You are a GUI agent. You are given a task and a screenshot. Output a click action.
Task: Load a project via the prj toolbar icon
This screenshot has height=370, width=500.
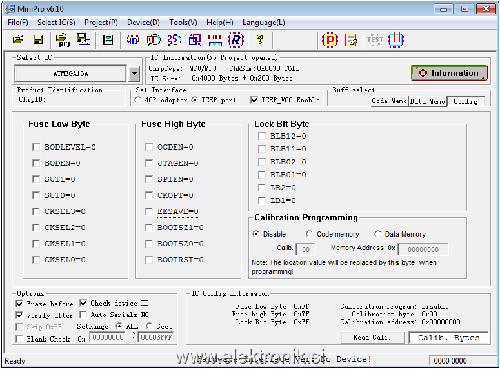click(62, 40)
